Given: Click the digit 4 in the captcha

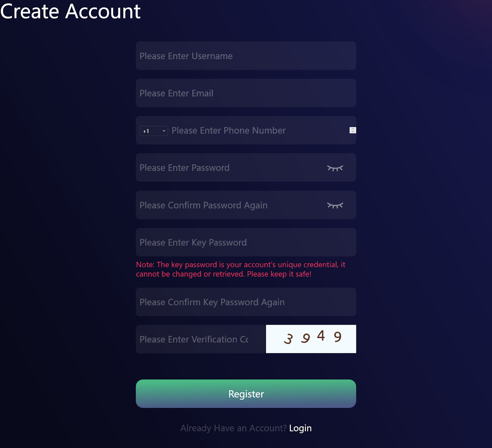Looking at the screenshot, I should [x=321, y=335].
